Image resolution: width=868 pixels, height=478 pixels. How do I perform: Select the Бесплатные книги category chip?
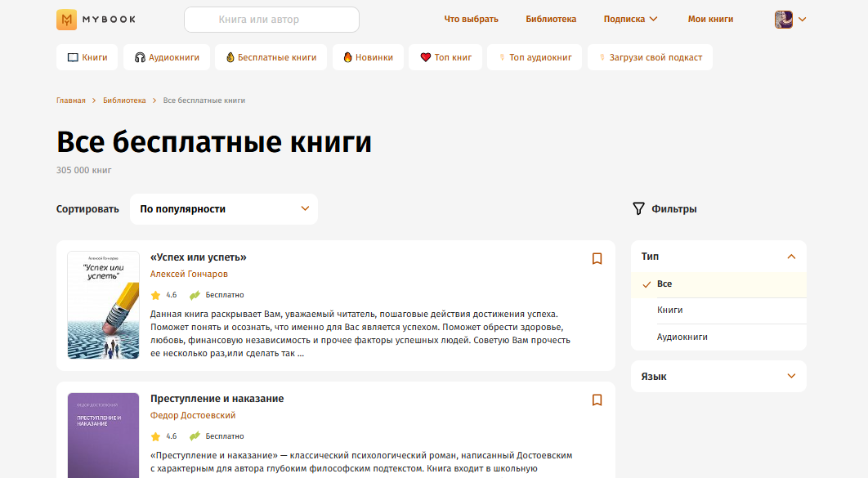point(271,57)
